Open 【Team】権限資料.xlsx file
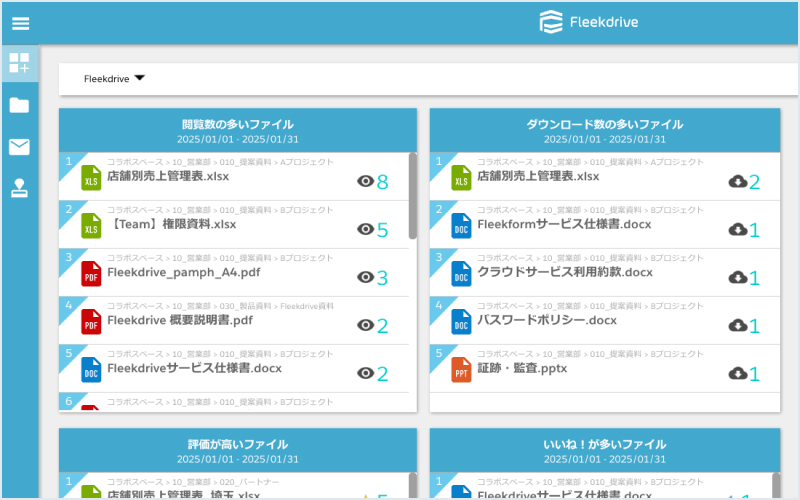The height and width of the screenshot is (500, 800). pyautogui.click(x=172, y=224)
